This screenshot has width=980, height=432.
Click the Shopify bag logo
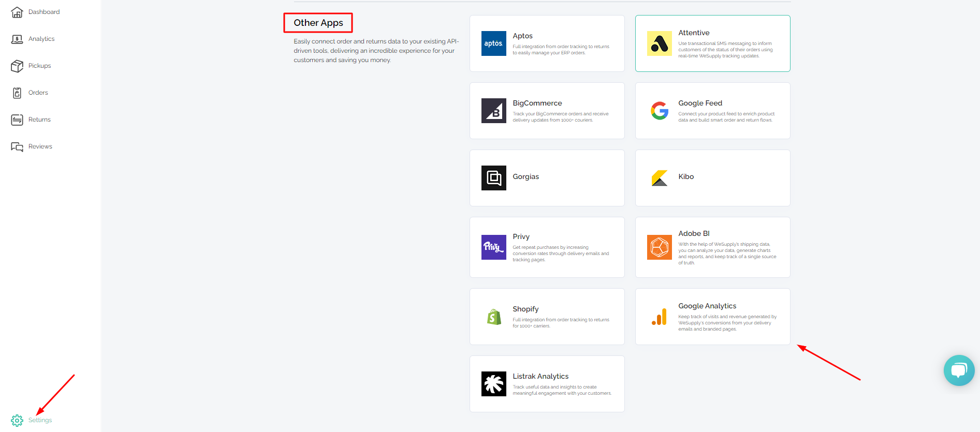pos(494,317)
